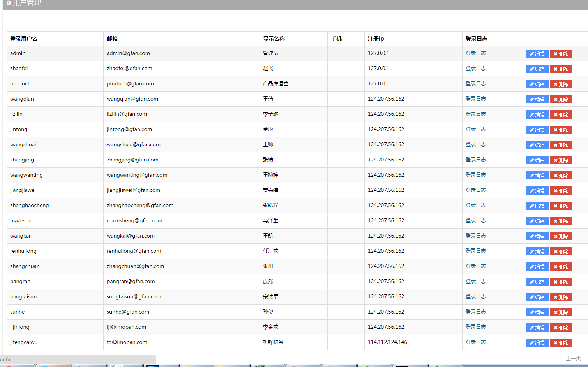Delete the renhuilong user
This screenshot has width=588, height=367.
click(x=561, y=252)
